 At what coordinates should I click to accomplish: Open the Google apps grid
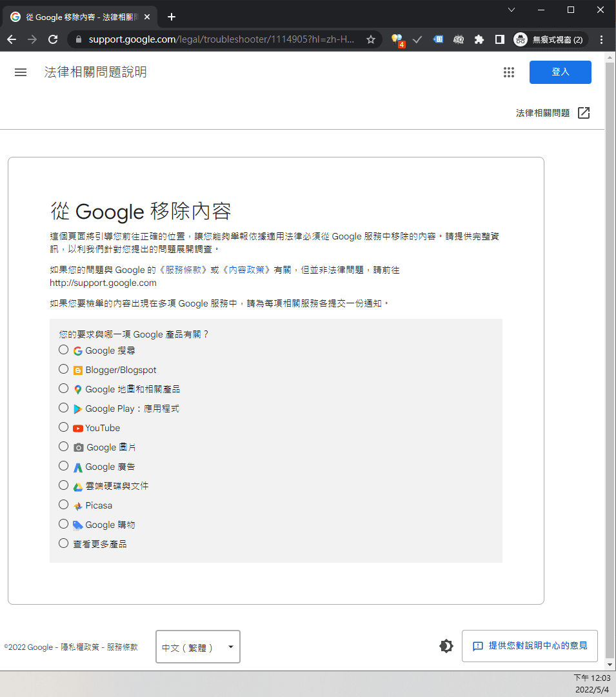coord(508,72)
